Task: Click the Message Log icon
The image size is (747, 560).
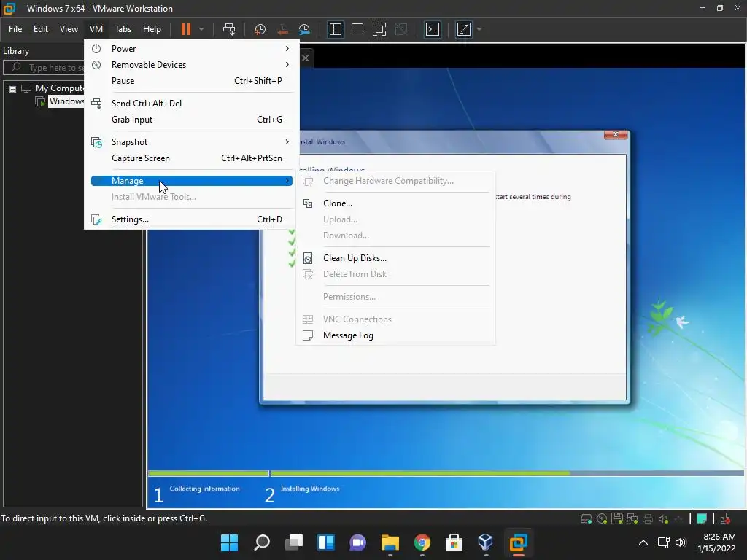Action: [x=309, y=335]
